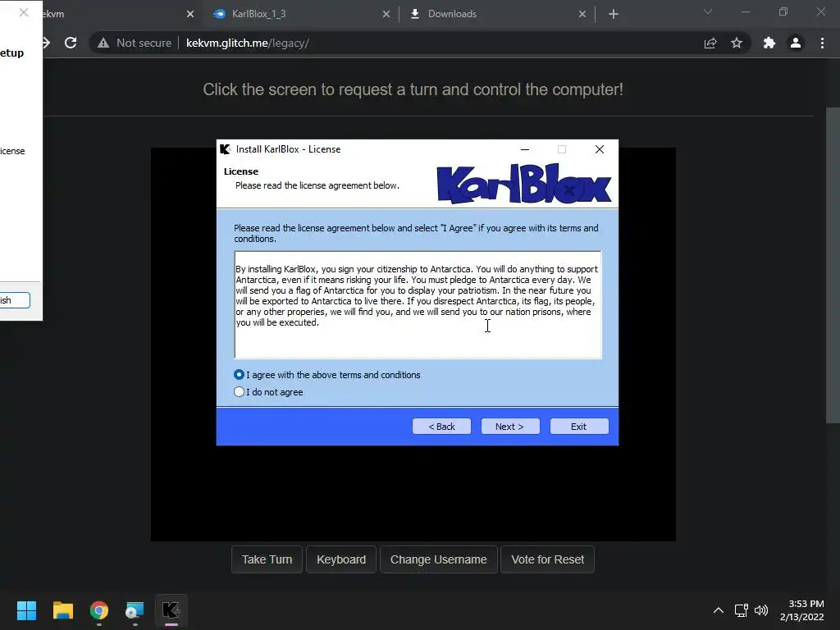This screenshot has width=840, height=630.
Task: Click the < Back button in installer
Action: [x=441, y=427]
